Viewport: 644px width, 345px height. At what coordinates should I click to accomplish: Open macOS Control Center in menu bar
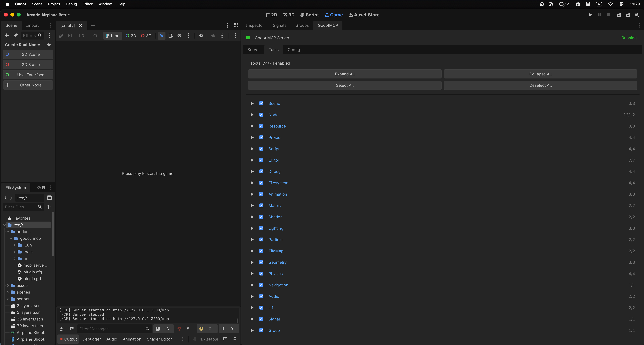tap(621, 4)
